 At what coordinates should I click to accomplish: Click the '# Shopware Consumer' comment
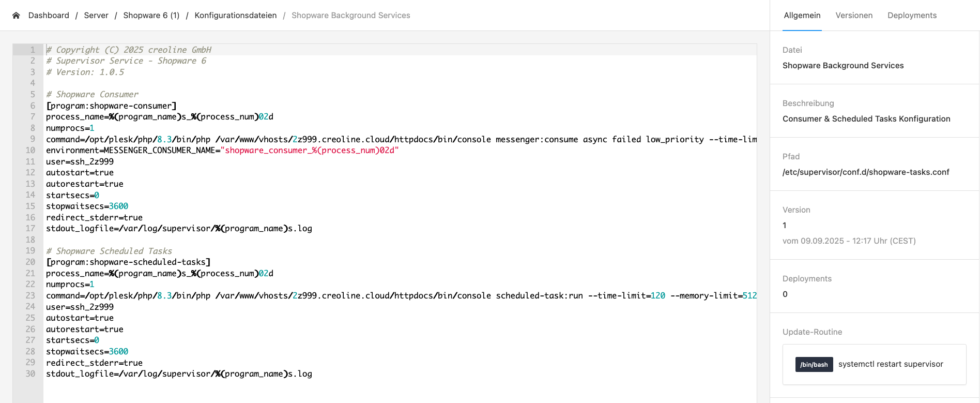coord(92,94)
